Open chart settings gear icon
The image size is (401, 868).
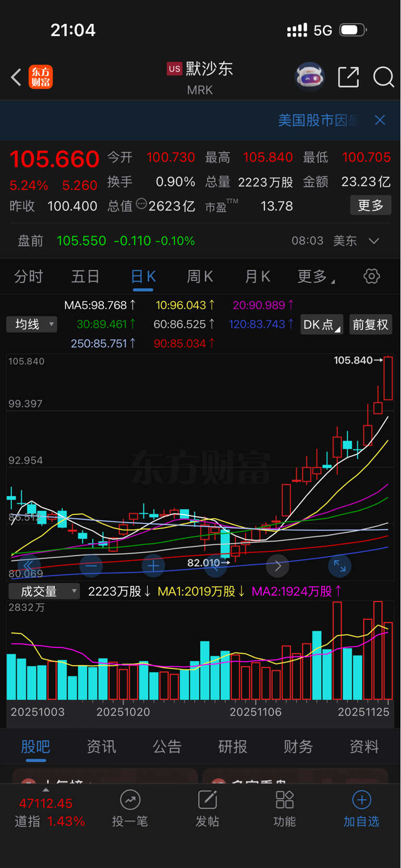[x=371, y=276]
